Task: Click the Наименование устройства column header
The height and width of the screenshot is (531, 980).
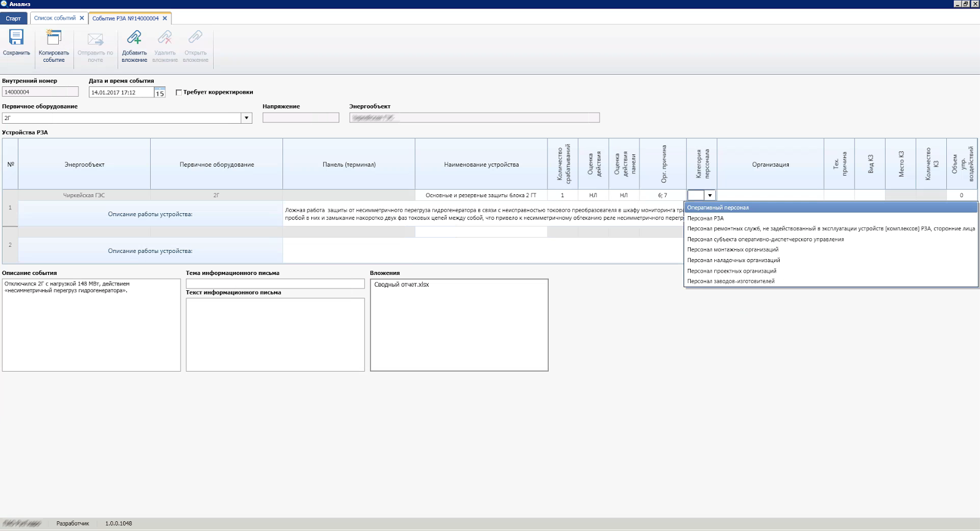Action: tap(481, 164)
